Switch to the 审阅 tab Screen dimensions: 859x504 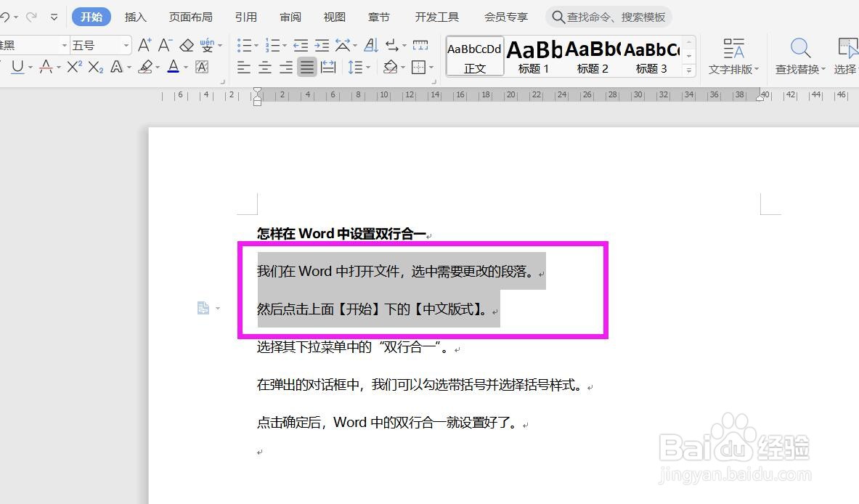coord(290,17)
